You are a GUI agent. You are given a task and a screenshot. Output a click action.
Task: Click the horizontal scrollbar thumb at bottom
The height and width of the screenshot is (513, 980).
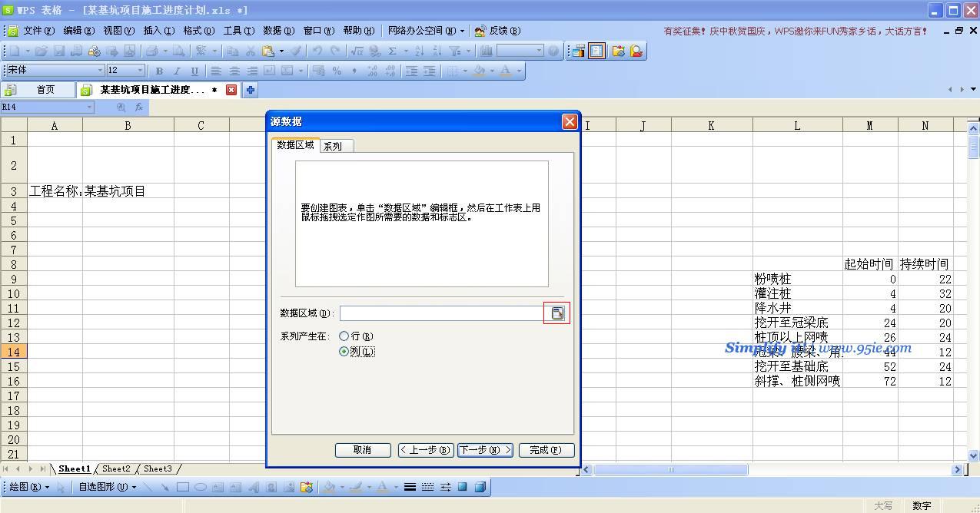(x=670, y=469)
